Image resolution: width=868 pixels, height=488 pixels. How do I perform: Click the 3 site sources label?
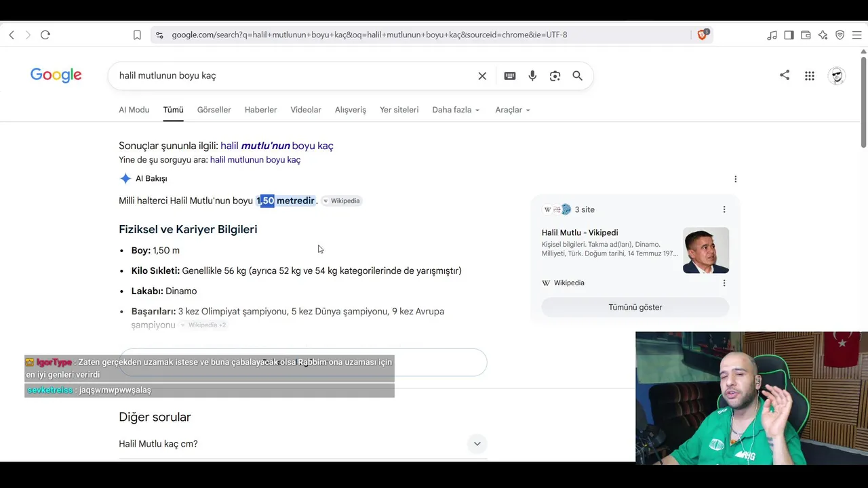tap(585, 209)
